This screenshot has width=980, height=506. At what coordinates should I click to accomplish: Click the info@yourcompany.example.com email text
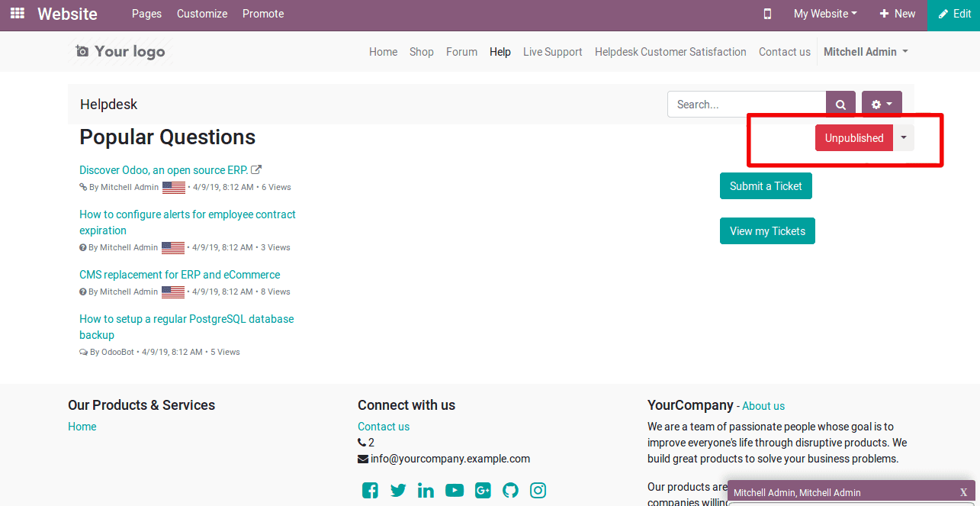click(x=450, y=459)
